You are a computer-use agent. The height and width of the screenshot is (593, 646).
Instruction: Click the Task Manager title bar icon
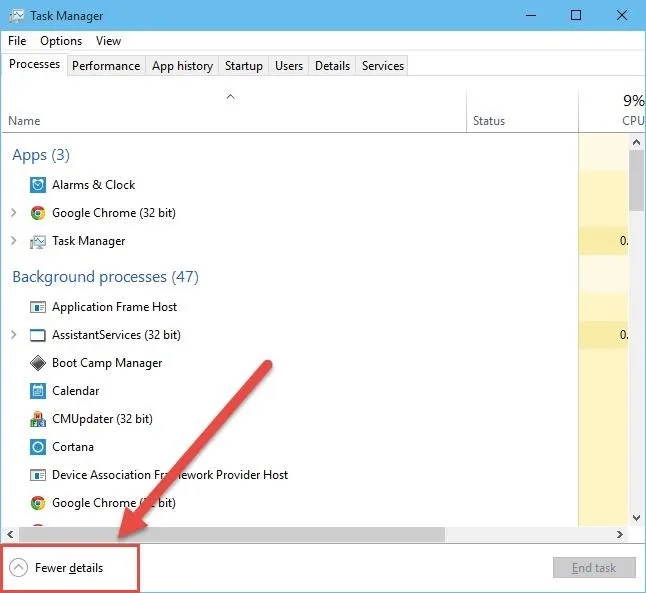[x=16, y=16]
